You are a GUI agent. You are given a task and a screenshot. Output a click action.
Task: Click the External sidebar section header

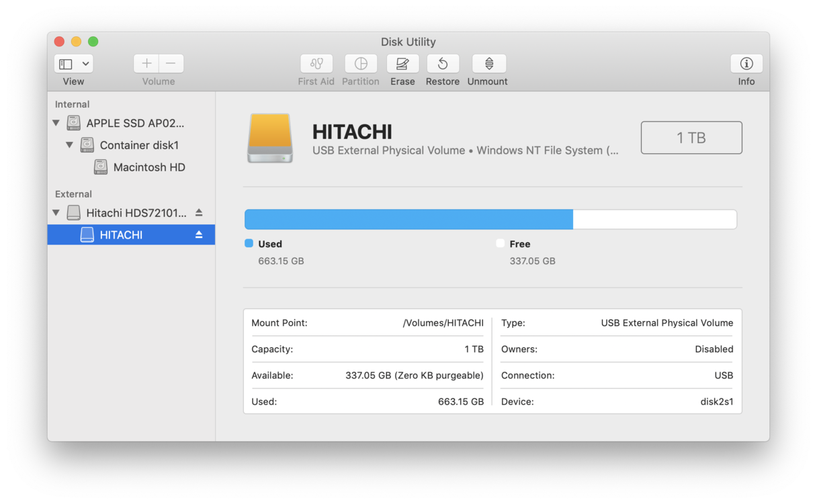73,194
